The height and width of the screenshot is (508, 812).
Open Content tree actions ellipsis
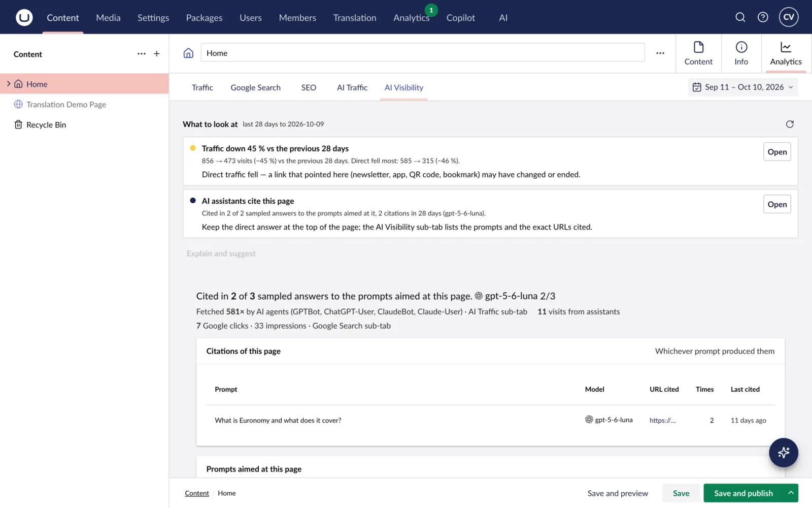pos(142,54)
